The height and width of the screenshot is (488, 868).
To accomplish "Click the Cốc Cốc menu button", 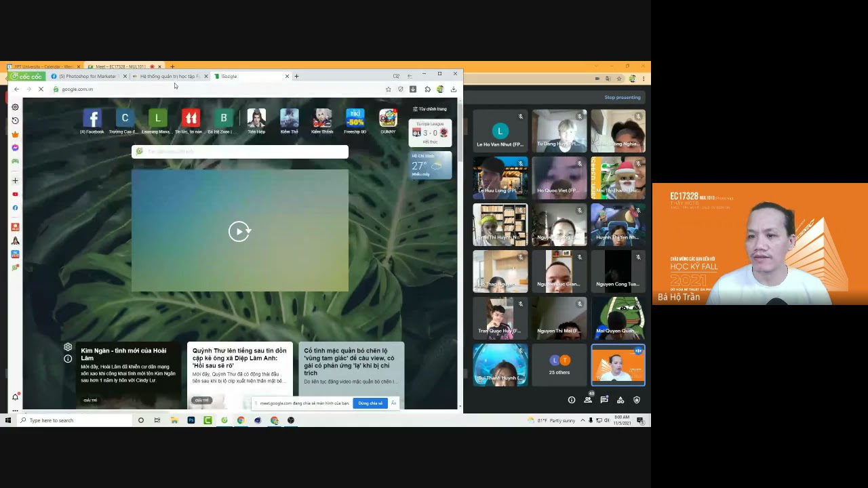I will pyautogui.click(x=26, y=77).
